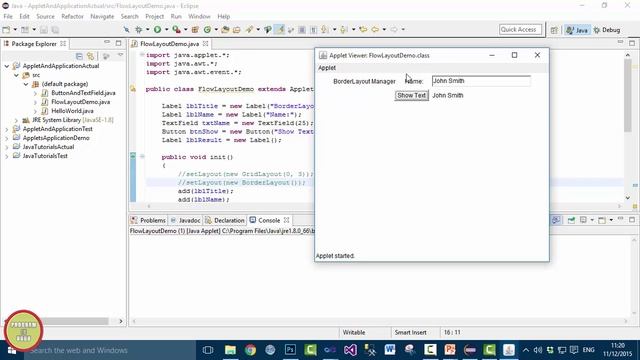Screen dimensions: 640x360
Task: Switch to the Java perspective
Action: (x=577, y=30)
